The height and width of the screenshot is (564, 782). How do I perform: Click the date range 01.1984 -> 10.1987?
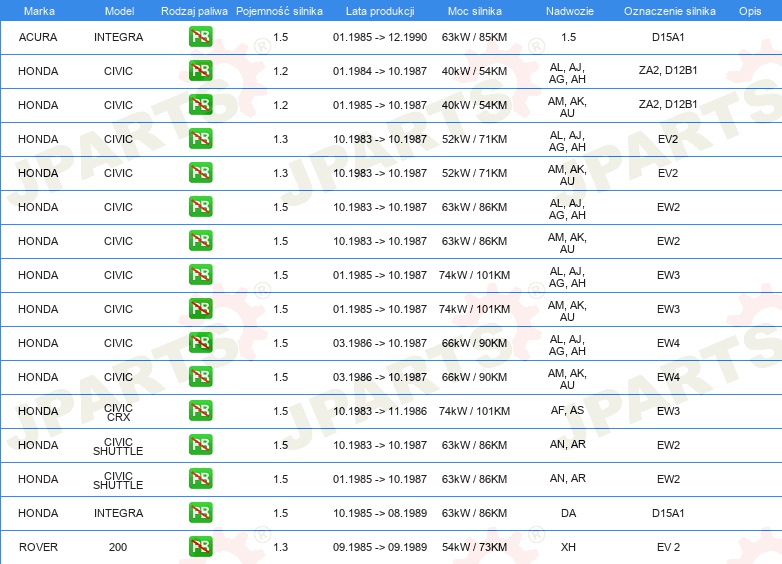click(380, 71)
